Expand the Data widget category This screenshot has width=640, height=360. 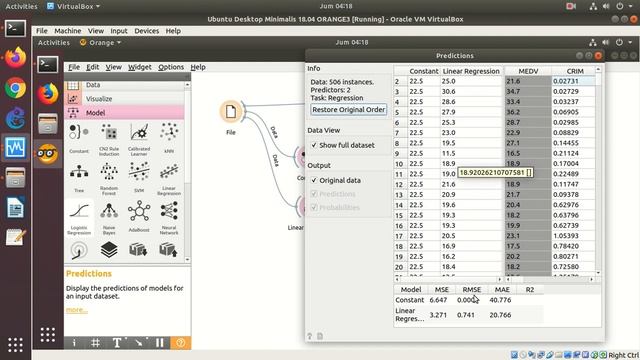click(x=124, y=85)
